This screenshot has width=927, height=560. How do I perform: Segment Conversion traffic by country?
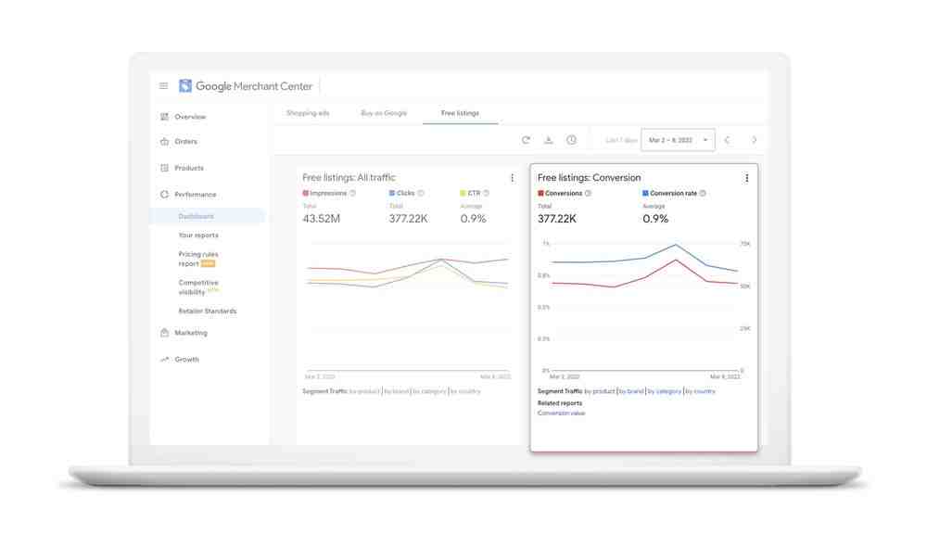pyautogui.click(x=701, y=391)
